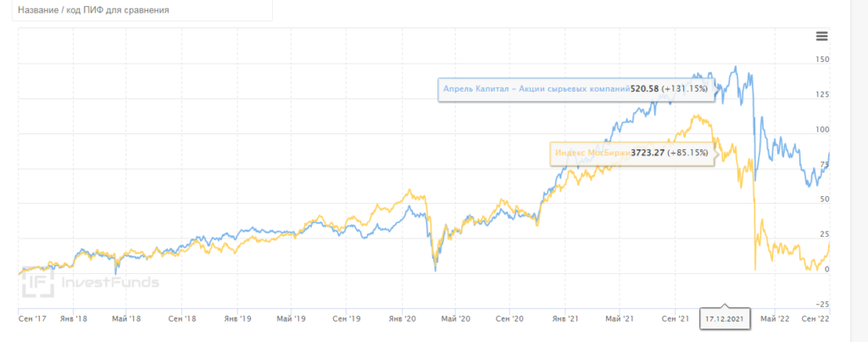Image resolution: width=868 pixels, height=342 pixels.
Task: Click the 3723.27 value in tooltip
Action: 648,153
